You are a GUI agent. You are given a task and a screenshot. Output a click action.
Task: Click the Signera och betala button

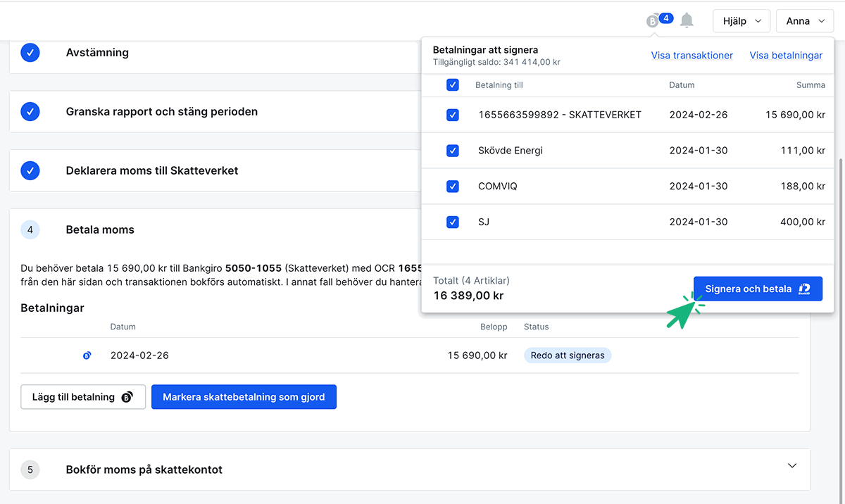[x=758, y=289]
